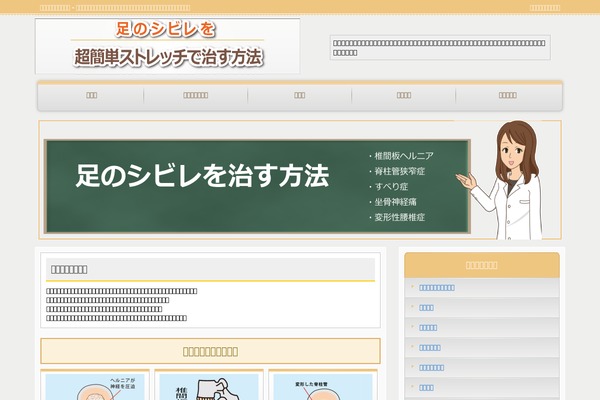The height and width of the screenshot is (400, 600).
Task: Click the link at the top-right of the header bar
Action: pyautogui.click(x=545, y=8)
